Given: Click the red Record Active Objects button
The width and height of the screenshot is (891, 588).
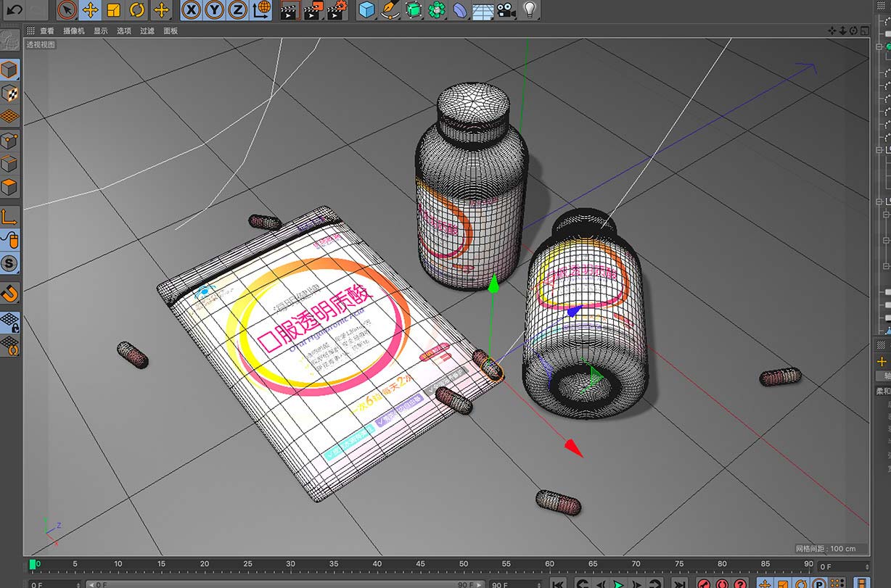Looking at the screenshot, I should (703, 582).
